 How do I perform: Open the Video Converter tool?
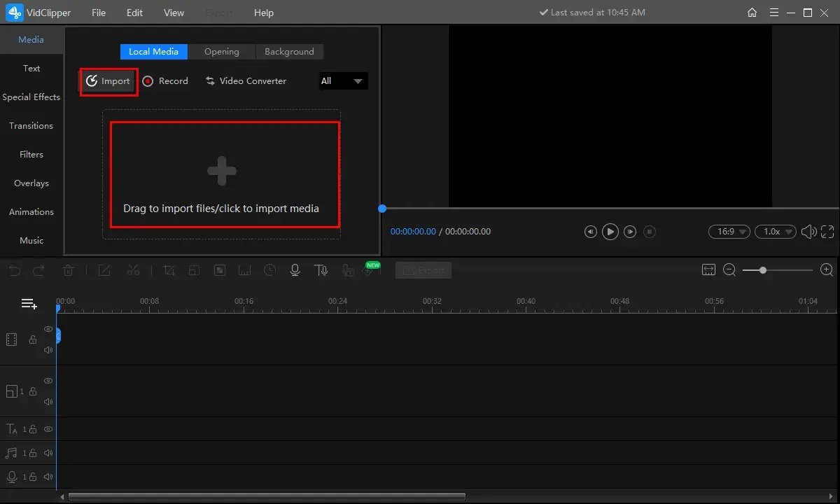tap(246, 81)
